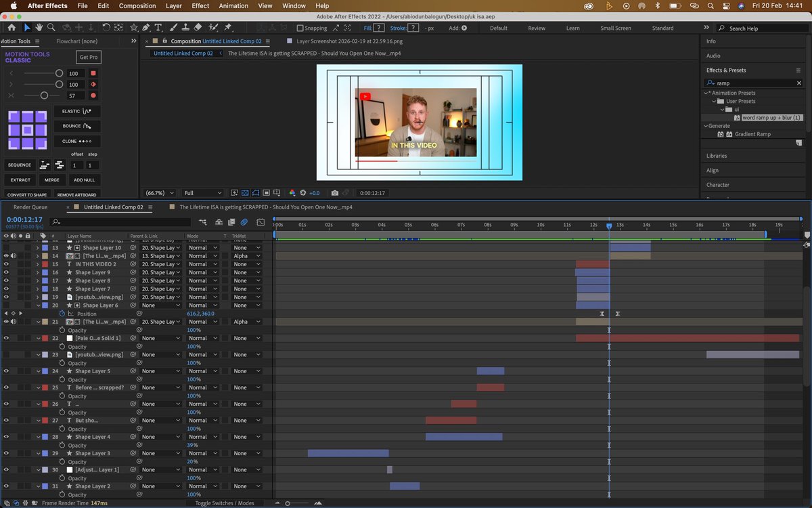
Task: Click the current time 0:00:12:17 display
Action: click(24, 219)
